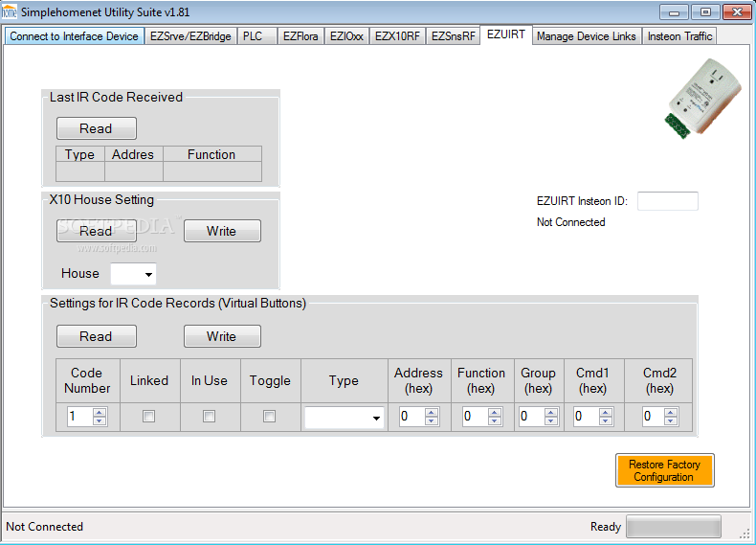Click the Type column header cell
The width and height of the screenshot is (756, 545).
80,154
